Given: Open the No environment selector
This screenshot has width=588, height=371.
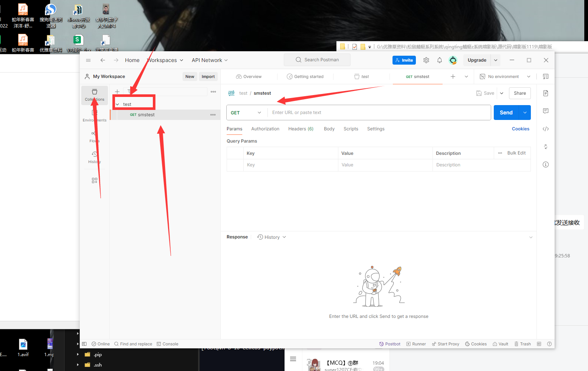Looking at the screenshot, I should tap(505, 77).
